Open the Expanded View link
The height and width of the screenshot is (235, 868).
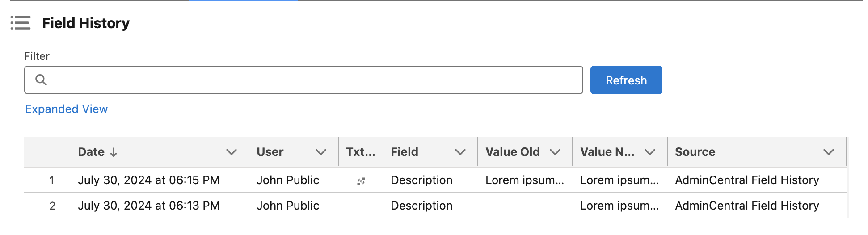(x=67, y=109)
